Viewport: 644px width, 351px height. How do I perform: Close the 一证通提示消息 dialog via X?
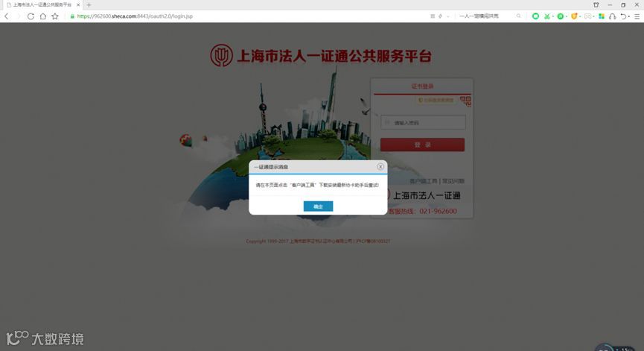380,166
